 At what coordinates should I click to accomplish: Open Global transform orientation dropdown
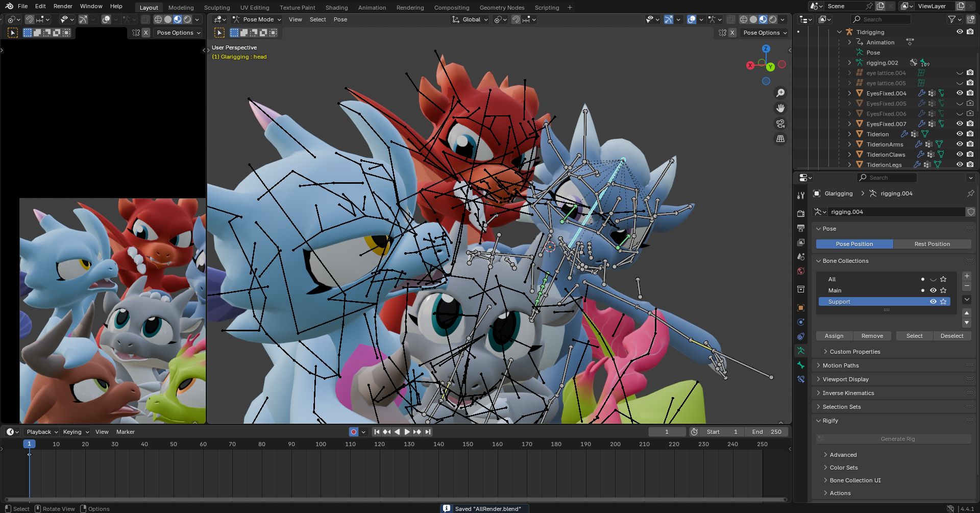[470, 19]
